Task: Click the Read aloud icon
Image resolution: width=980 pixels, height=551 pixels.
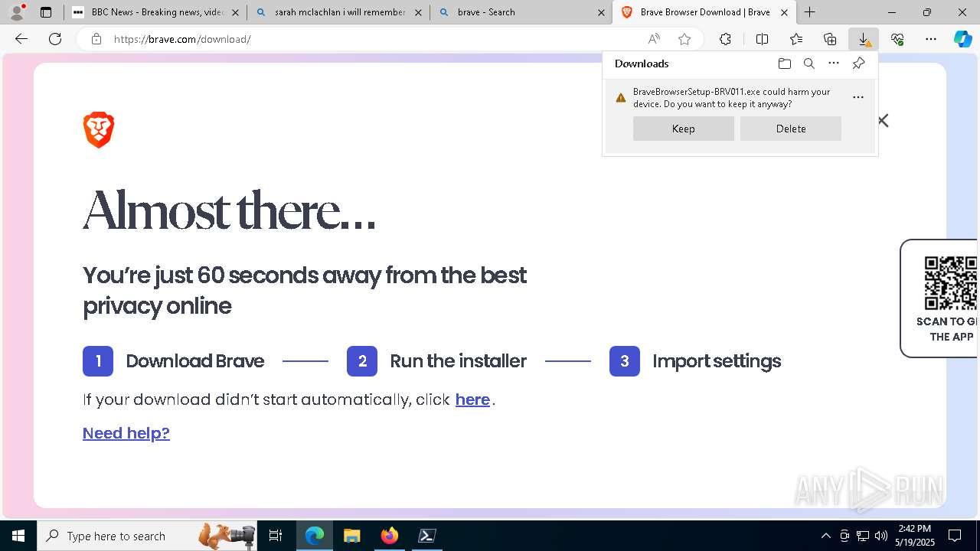Action: 654,39
